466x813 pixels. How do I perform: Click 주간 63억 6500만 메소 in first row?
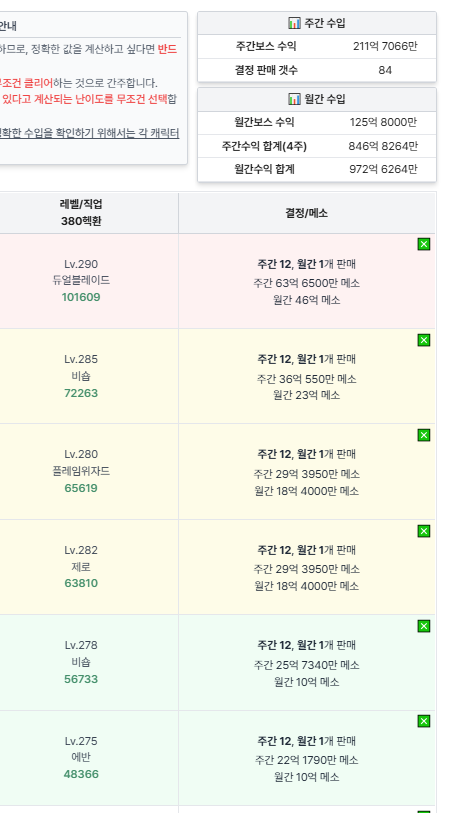(x=307, y=283)
